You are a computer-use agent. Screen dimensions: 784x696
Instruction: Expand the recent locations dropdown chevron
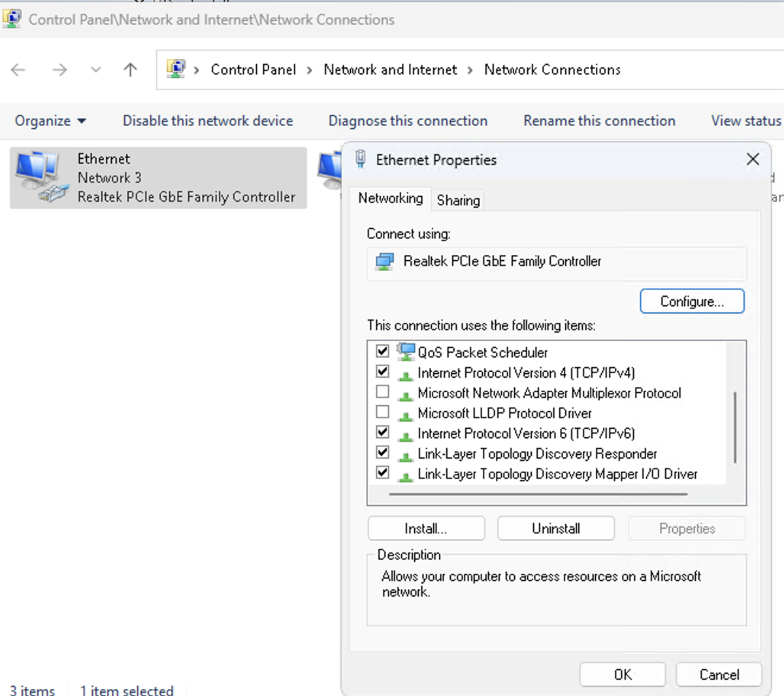[96, 70]
